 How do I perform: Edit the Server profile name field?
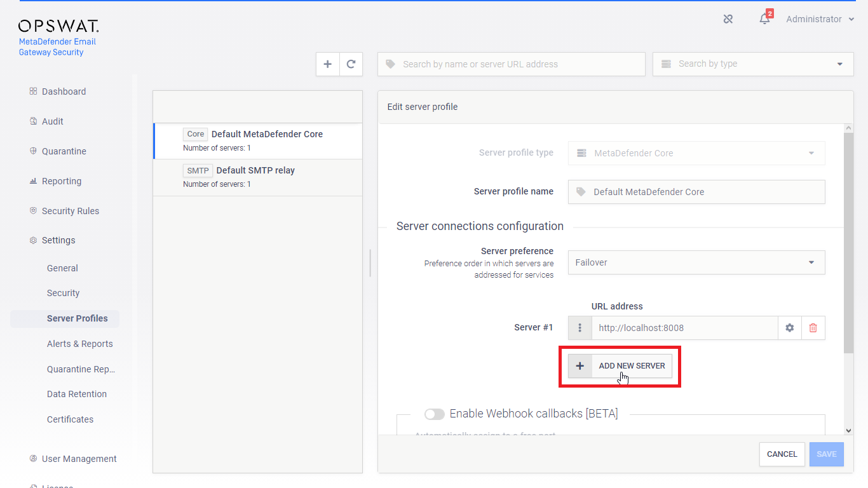(x=696, y=192)
